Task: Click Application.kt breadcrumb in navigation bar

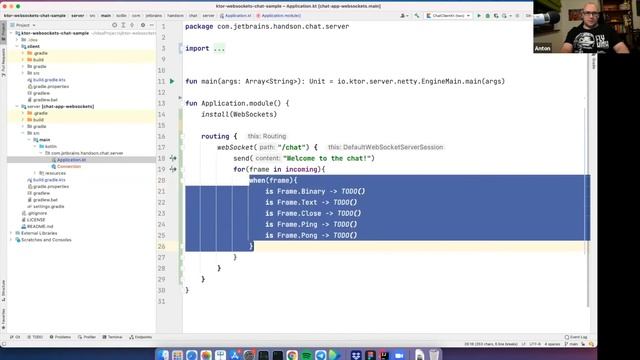Action: [x=236, y=16]
